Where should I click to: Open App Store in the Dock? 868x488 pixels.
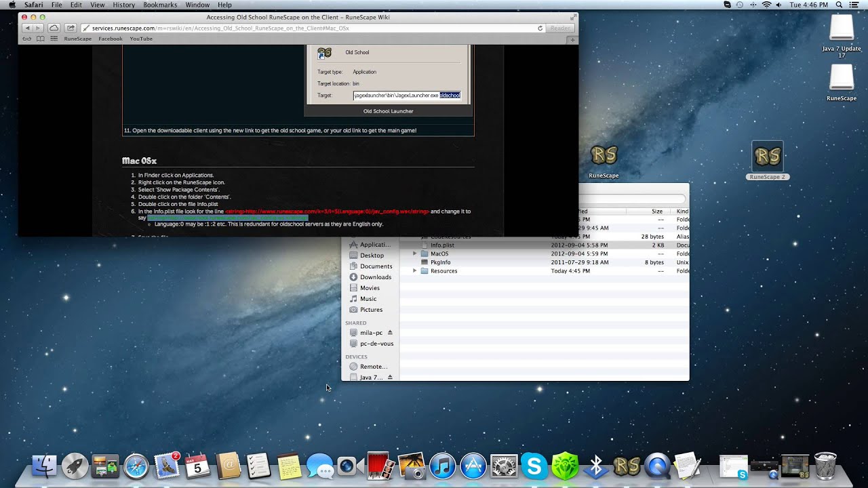473,466
